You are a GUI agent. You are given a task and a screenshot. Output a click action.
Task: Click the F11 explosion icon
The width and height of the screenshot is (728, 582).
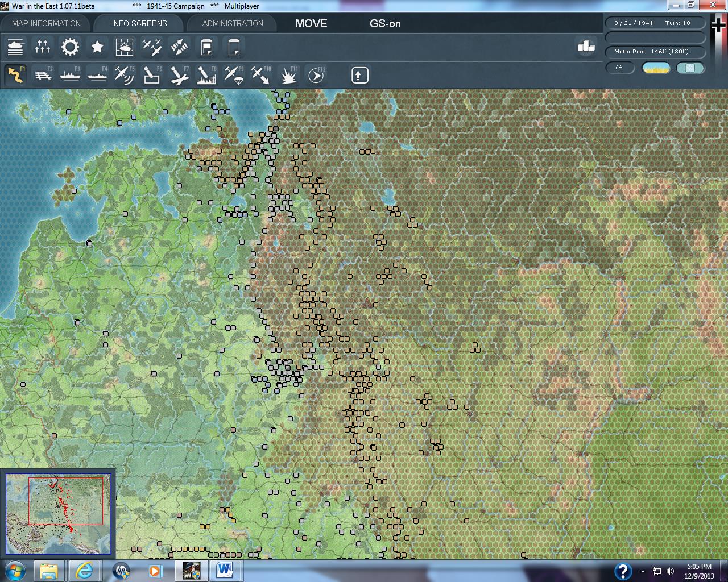[288, 75]
